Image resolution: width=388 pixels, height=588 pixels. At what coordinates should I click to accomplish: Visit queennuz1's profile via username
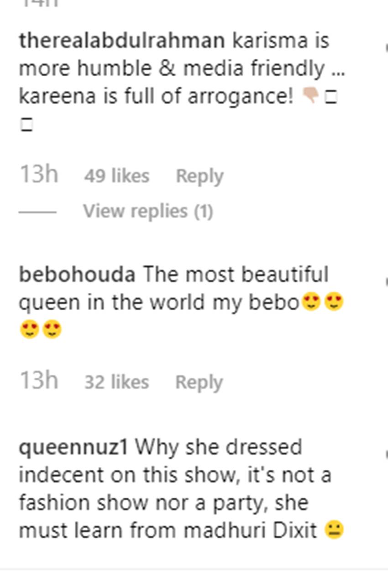coord(73,447)
